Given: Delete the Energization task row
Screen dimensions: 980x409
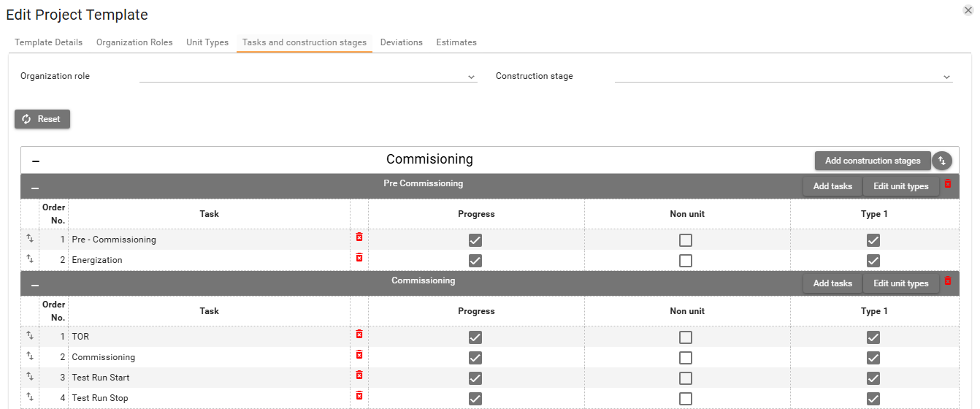Looking at the screenshot, I should coord(359,258).
